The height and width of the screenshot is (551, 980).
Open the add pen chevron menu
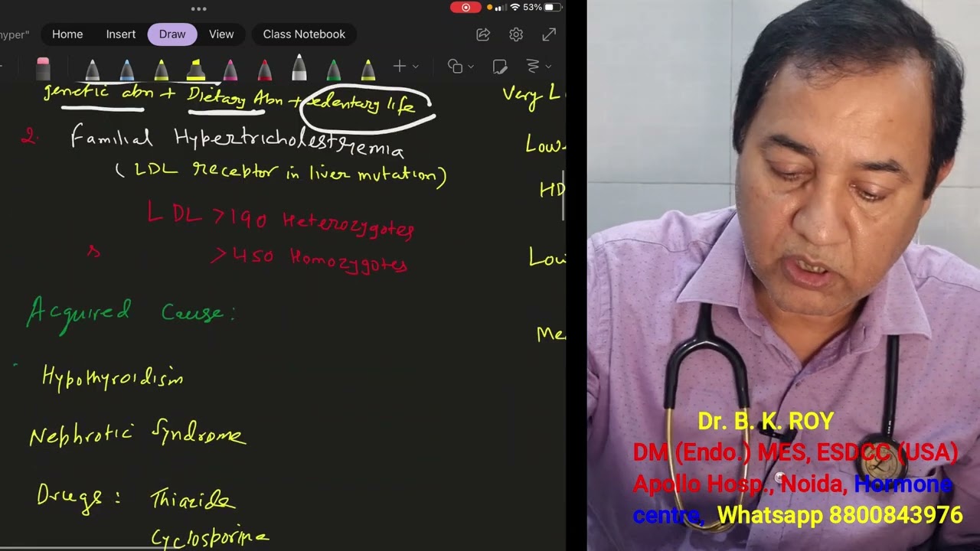[416, 67]
